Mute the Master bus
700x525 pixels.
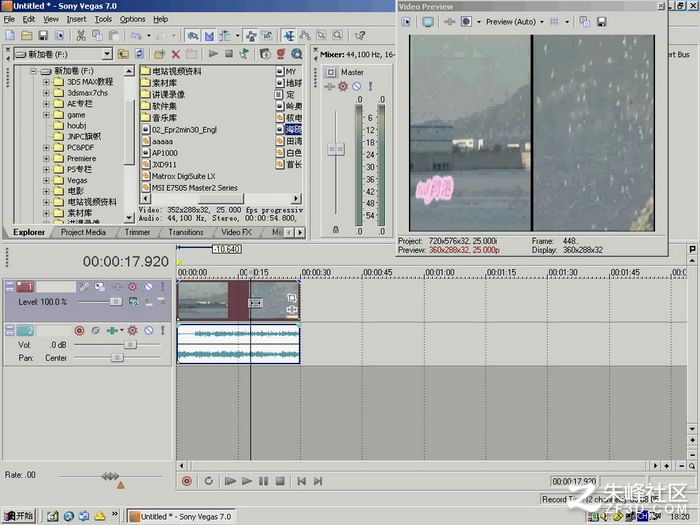point(356,86)
